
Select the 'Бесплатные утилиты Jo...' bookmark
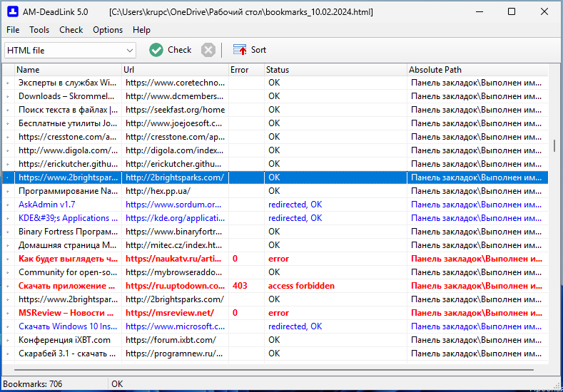(x=68, y=123)
